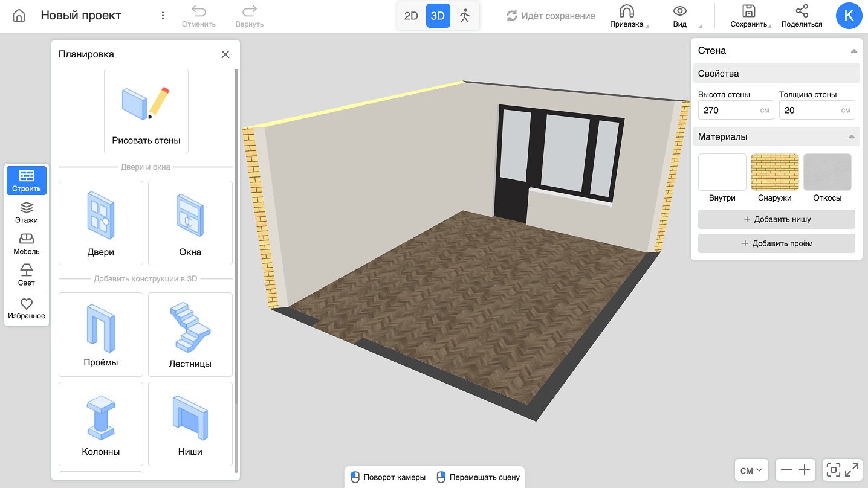Share project via Поделиться
The image size is (868, 488).
802,16
